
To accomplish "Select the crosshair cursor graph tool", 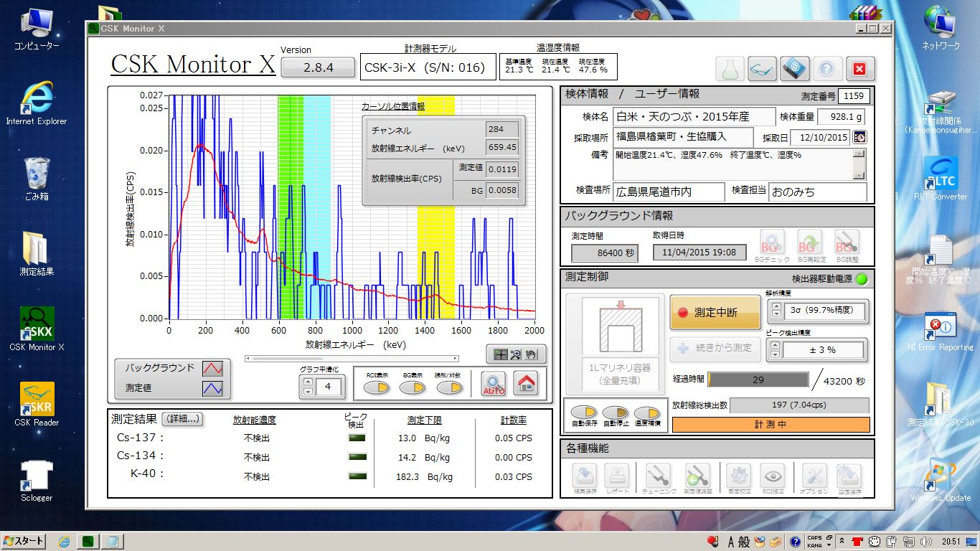I will click(501, 354).
